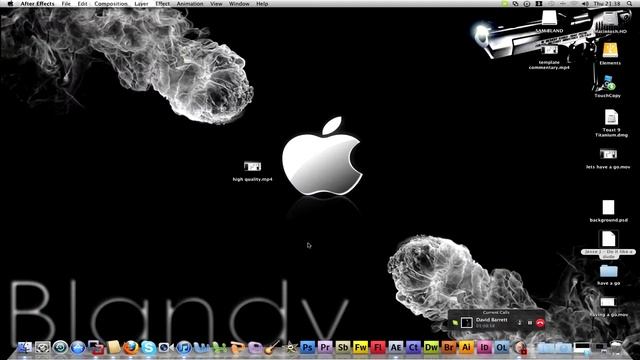Launch Fireworks (Fw) from the dock
The height and width of the screenshot is (360, 640).
pos(360,347)
